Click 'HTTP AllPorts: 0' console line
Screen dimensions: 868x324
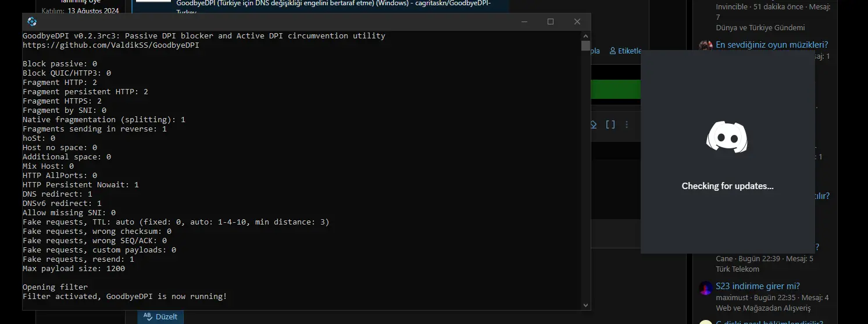click(x=60, y=175)
